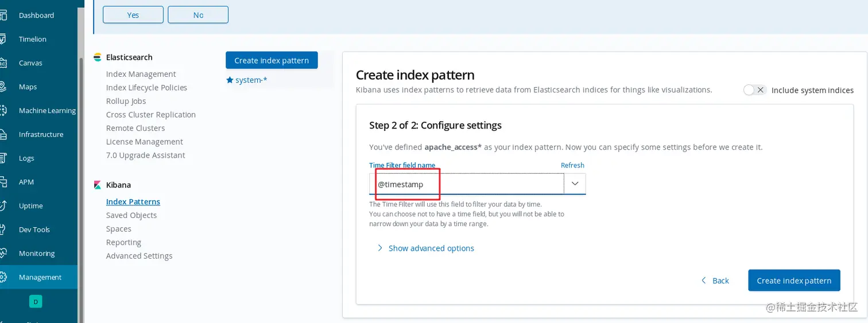Open the green D space avatar
Viewport: 868px width, 323px height.
[36, 301]
